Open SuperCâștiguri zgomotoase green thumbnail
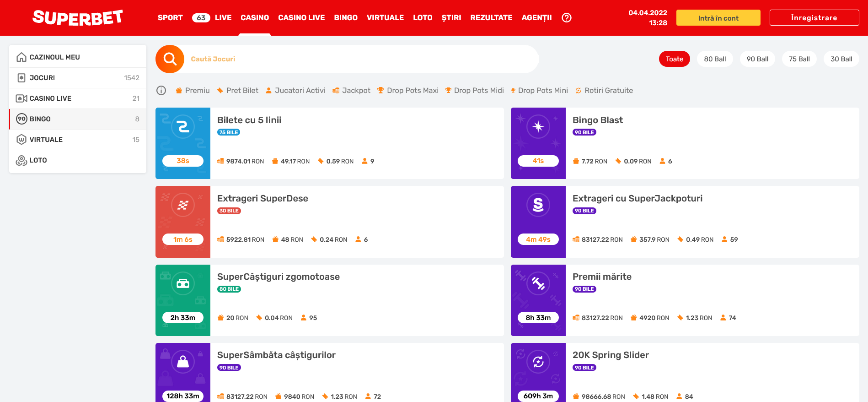Viewport: 868px width, 402px height. 183,300
